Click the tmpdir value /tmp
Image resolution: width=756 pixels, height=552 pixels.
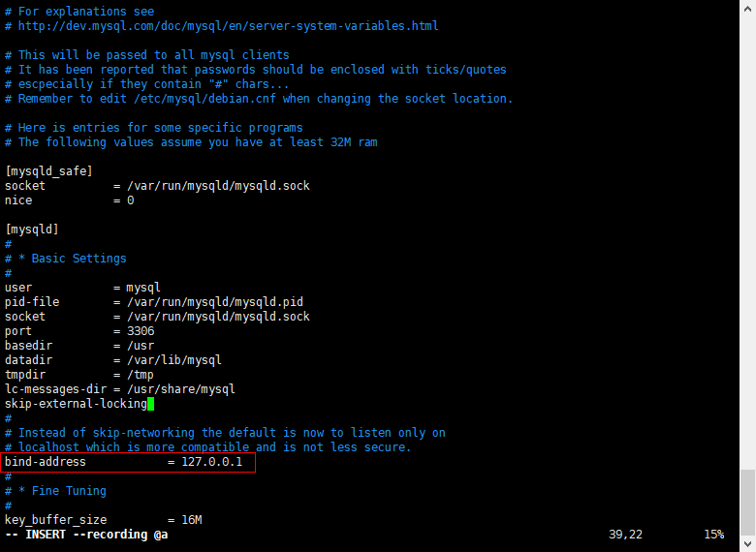tap(141, 375)
